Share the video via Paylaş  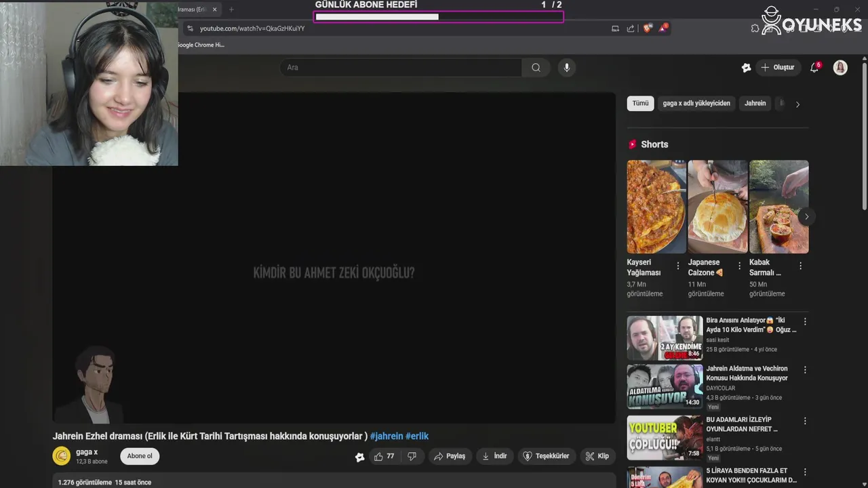[449, 456]
